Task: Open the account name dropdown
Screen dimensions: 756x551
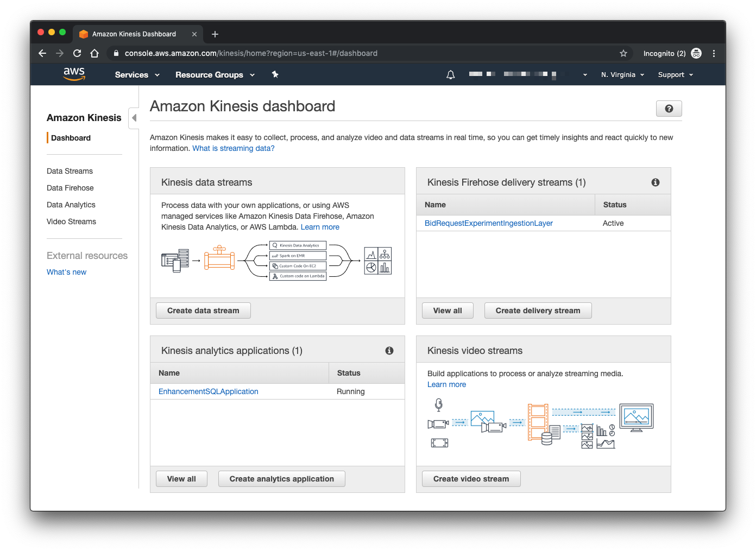Action: click(x=528, y=75)
